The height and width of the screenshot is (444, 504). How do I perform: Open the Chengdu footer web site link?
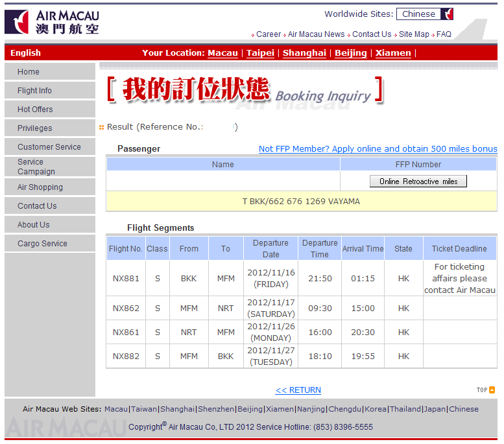345,409
